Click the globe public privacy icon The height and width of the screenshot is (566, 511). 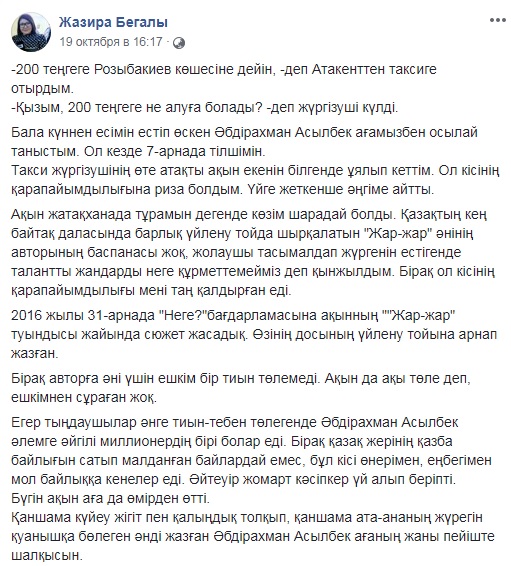pyautogui.click(x=179, y=43)
